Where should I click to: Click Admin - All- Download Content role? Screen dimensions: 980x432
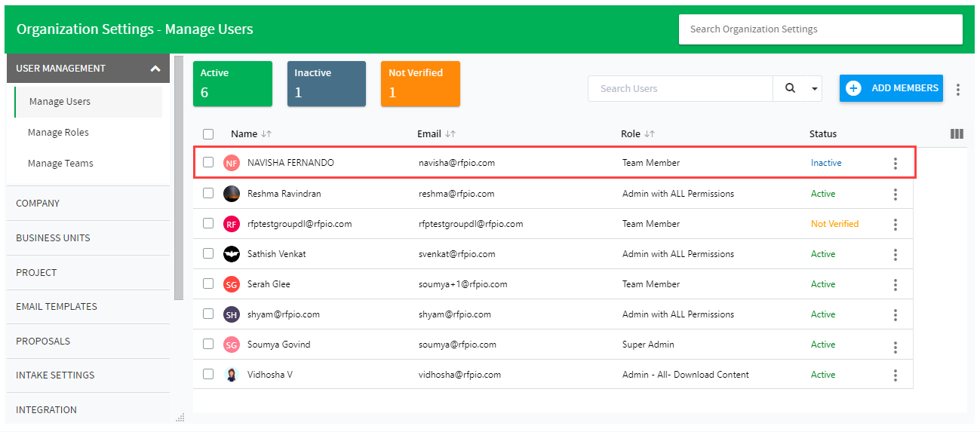click(x=686, y=375)
